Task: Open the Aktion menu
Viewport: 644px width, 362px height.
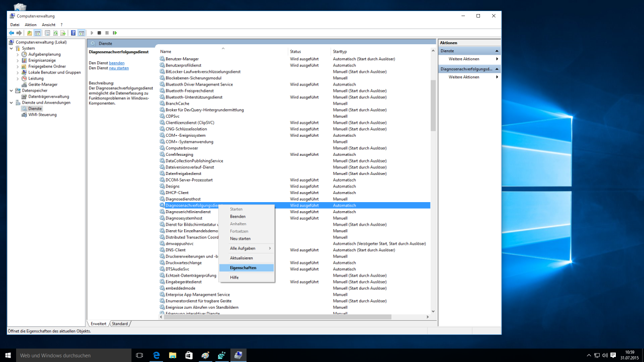Action: tap(31, 25)
